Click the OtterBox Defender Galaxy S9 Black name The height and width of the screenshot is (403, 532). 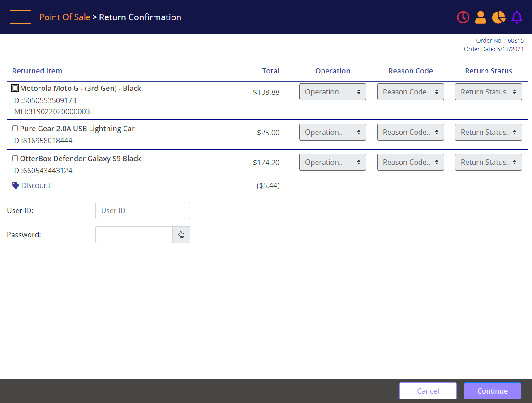click(81, 159)
